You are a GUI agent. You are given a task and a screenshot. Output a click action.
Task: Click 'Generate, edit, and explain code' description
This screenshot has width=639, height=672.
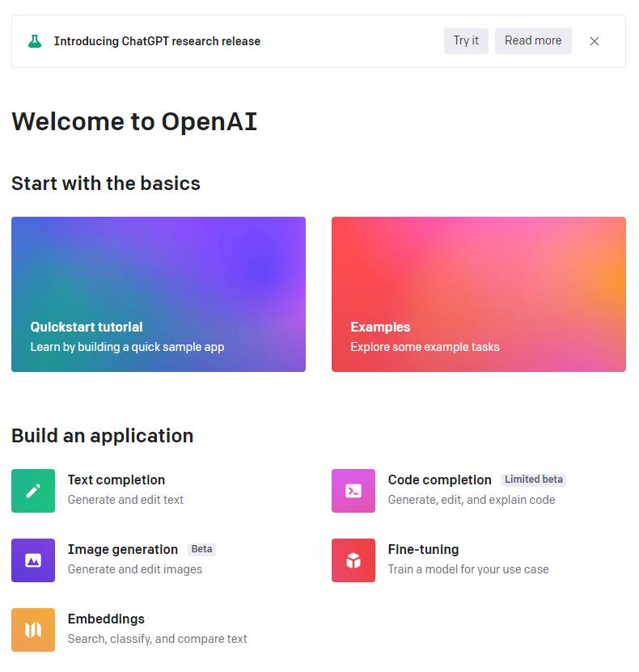click(x=472, y=500)
